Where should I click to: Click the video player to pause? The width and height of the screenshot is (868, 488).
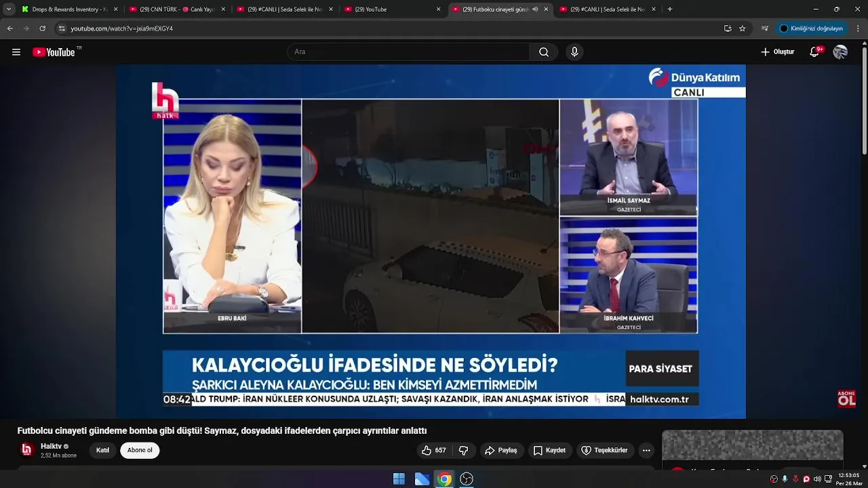pyautogui.click(x=430, y=241)
